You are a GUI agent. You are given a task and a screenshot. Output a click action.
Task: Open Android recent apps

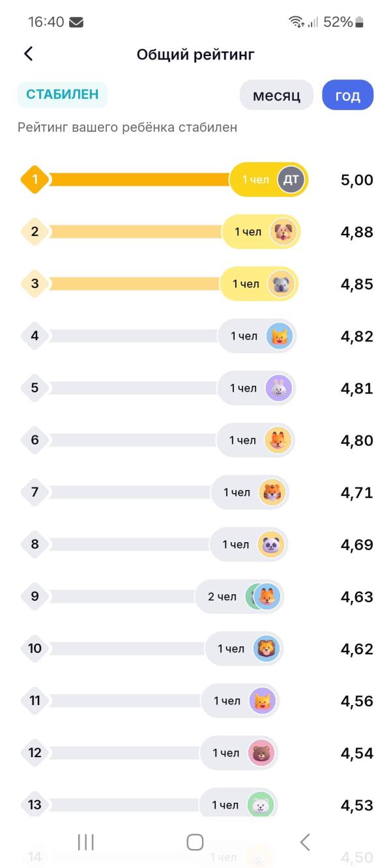pyautogui.click(x=86, y=842)
